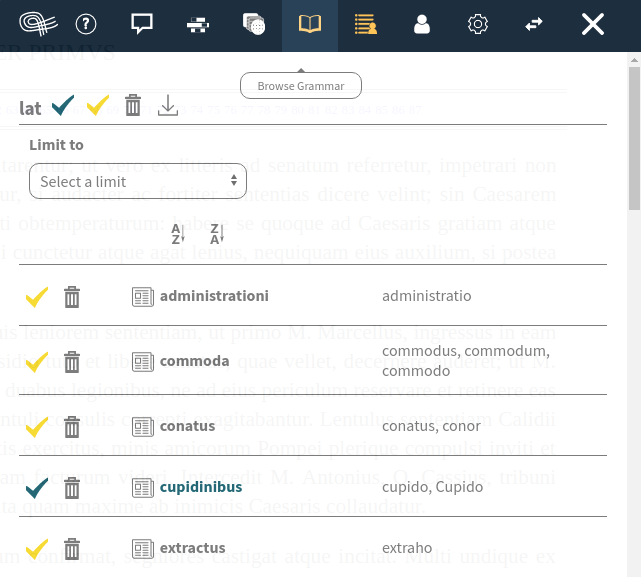Toggle important checkmark for conatus
The width and height of the screenshot is (641, 577).
tap(37, 426)
